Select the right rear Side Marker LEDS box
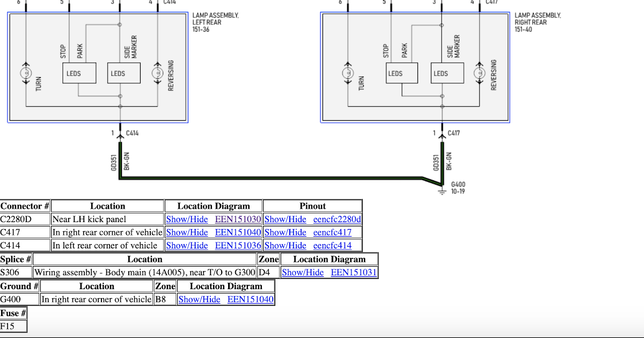Viewport: 644px width, 338px height. pos(447,73)
